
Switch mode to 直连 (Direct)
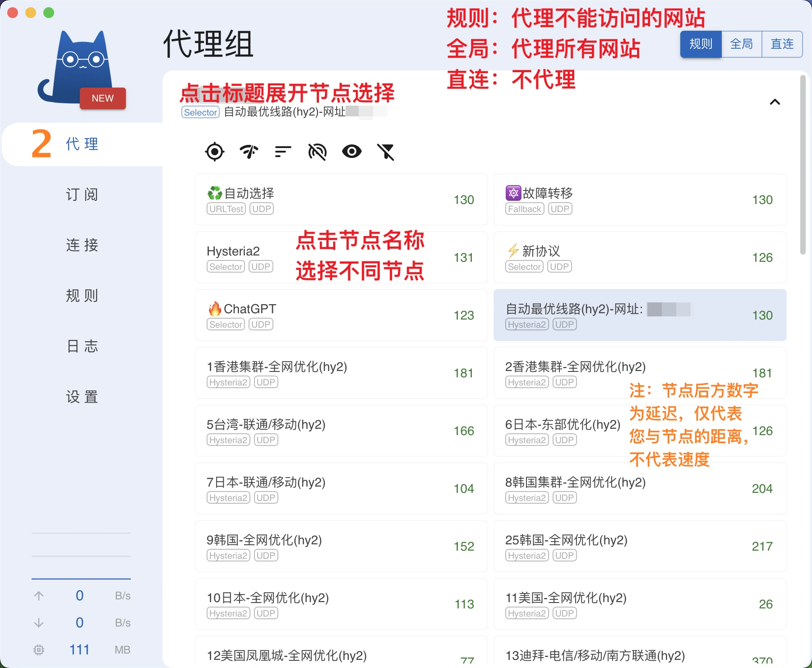(782, 44)
